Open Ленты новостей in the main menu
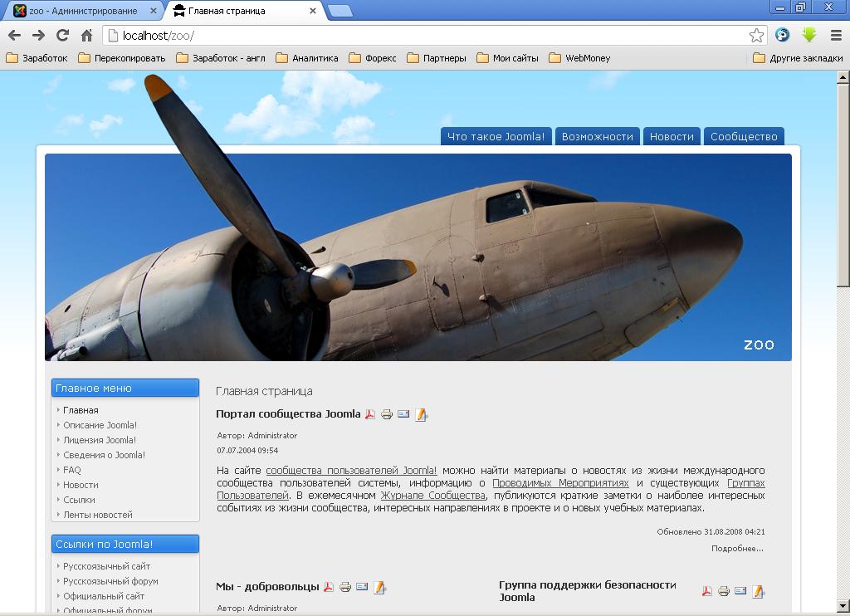Image resolution: width=850 pixels, height=616 pixels. point(98,515)
